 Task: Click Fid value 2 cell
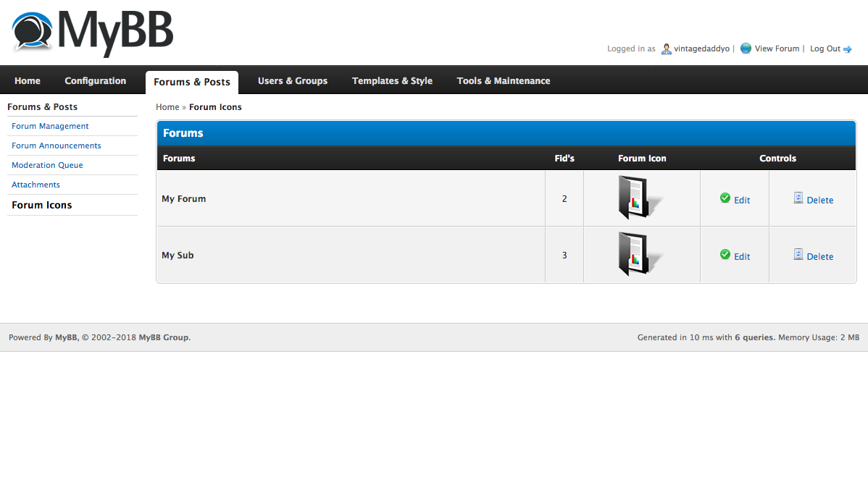coord(564,198)
